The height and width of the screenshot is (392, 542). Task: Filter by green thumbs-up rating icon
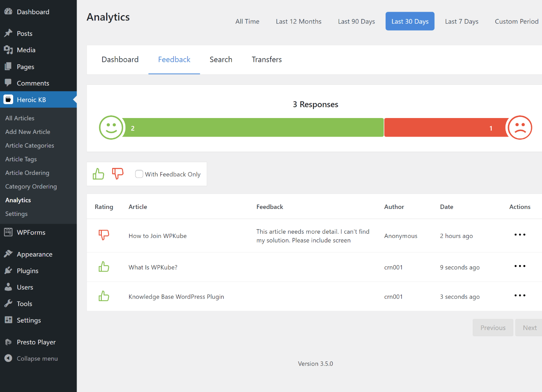[x=98, y=174]
